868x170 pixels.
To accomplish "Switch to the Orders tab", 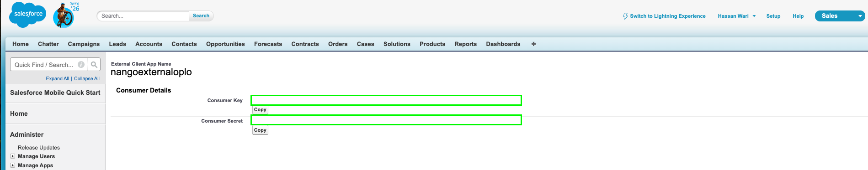I will tap(338, 44).
